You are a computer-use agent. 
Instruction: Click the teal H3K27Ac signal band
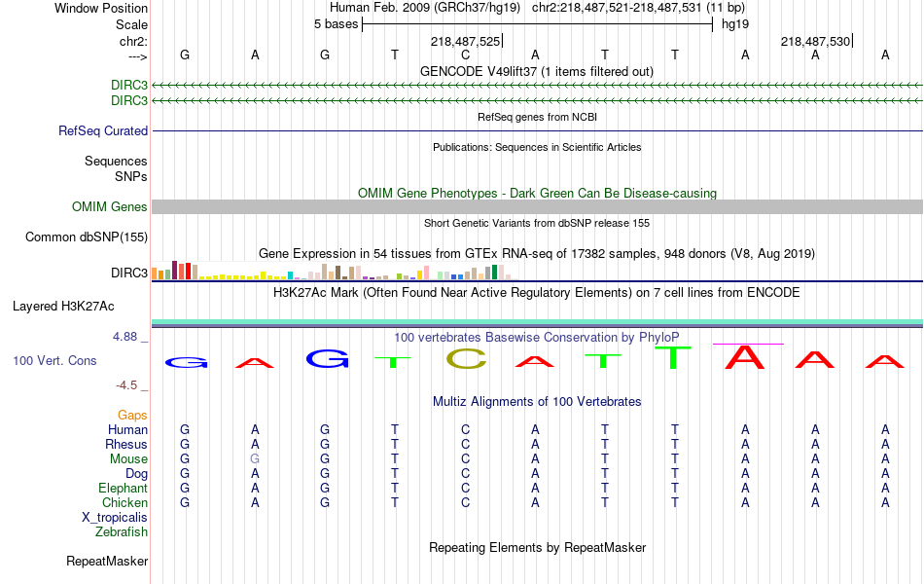click(x=537, y=322)
